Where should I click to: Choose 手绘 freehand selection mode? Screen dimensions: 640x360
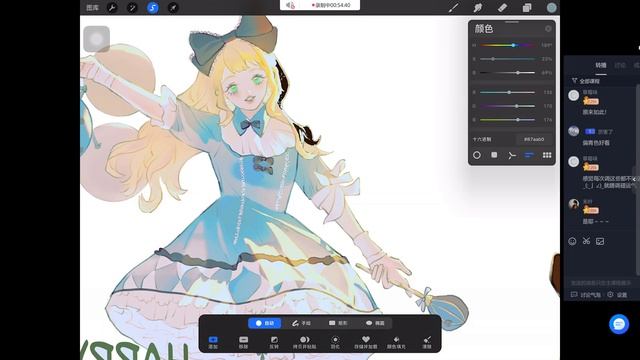[x=302, y=323]
